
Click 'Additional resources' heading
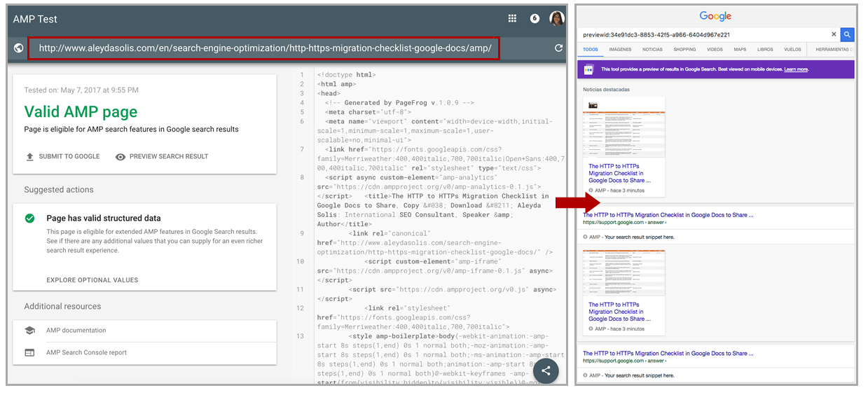(x=62, y=307)
